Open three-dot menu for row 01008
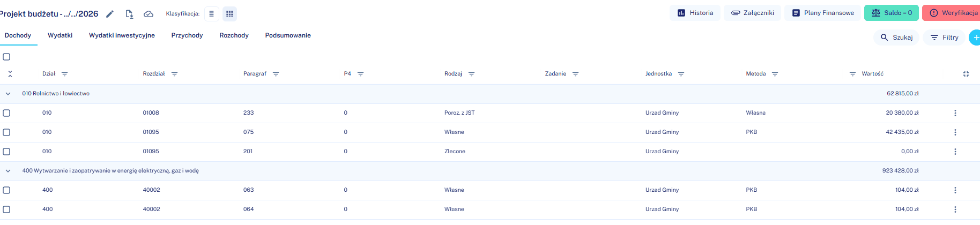 [x=955, y=113]
